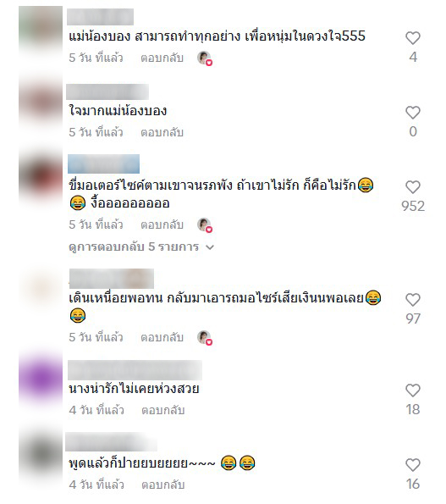Like the comment with 97 likes

click(413, 300)
